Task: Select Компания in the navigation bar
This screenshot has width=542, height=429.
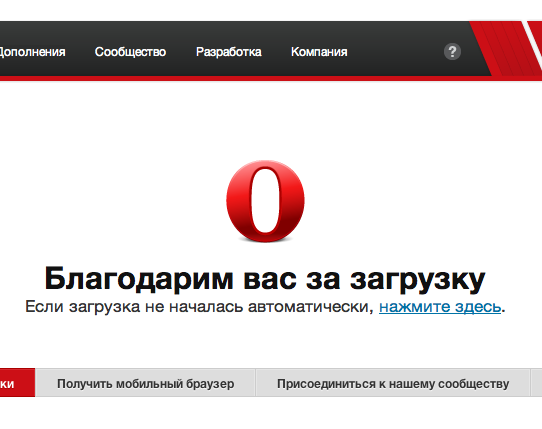Action: click(x=319, y=52)
